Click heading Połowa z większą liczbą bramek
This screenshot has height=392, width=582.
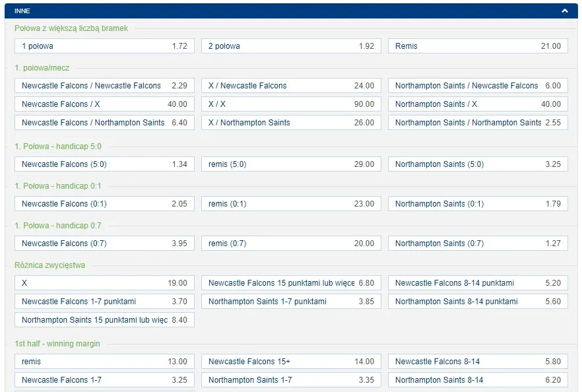[x=71, y=28]
